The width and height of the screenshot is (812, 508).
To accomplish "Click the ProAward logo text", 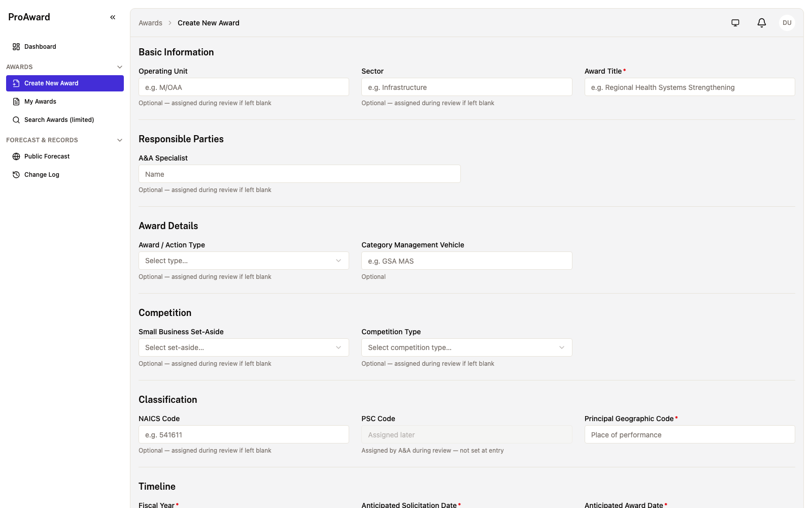I will click(x=29, y=17).
